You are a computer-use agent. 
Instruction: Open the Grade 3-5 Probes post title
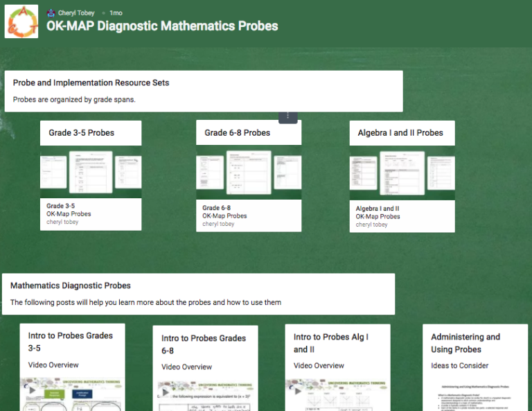point(82,132)
